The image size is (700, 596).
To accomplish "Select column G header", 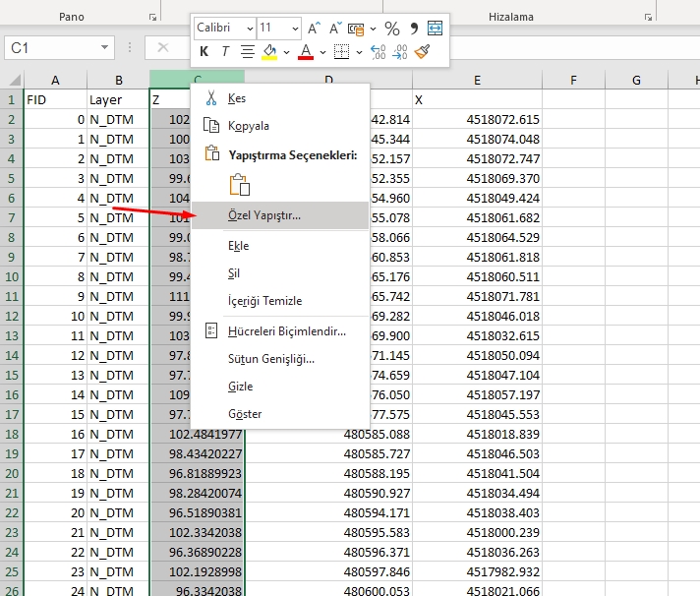I will [x=637, y=81].
